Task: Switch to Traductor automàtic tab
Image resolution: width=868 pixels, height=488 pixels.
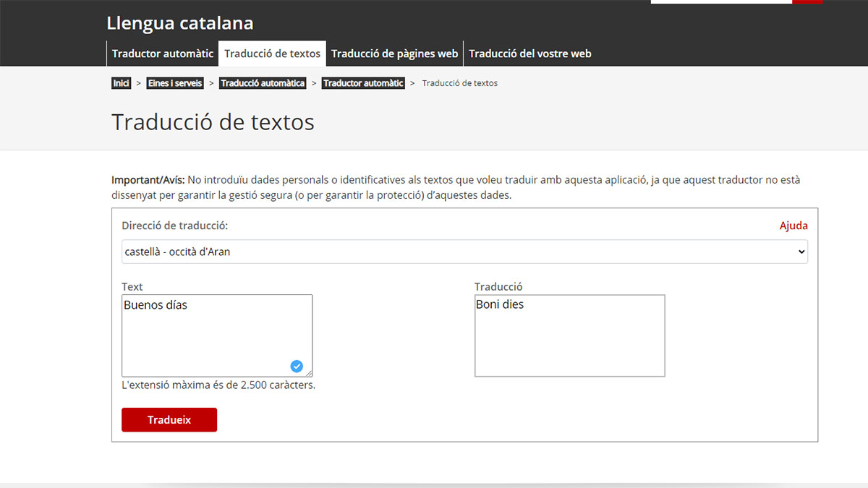Action: [163, 53]
